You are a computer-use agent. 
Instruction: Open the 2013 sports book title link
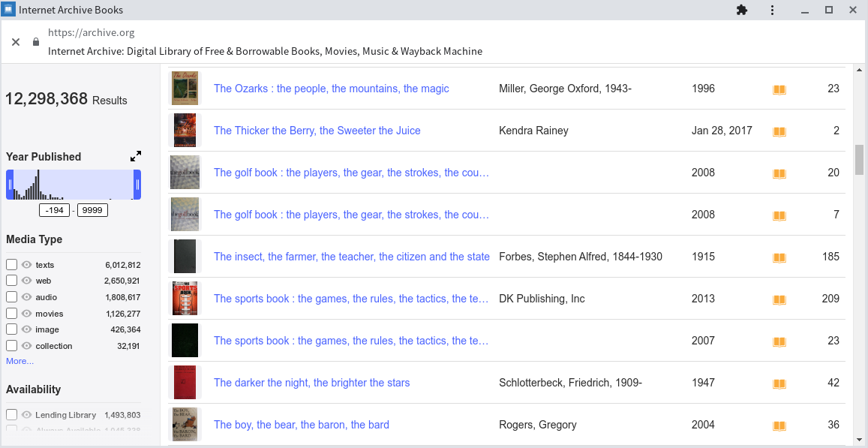[x=352, y=299]
